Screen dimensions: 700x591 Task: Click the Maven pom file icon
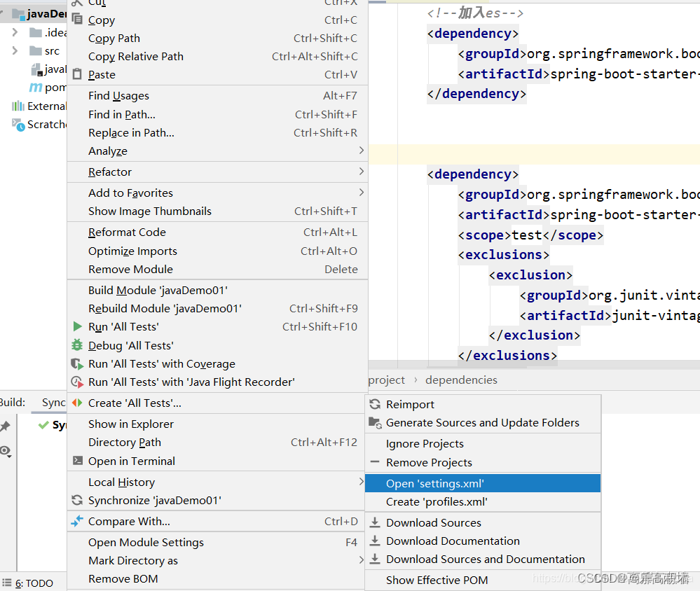point(36,88)
